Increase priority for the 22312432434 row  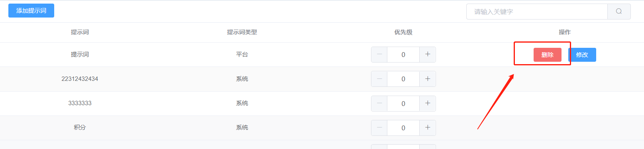428,79
